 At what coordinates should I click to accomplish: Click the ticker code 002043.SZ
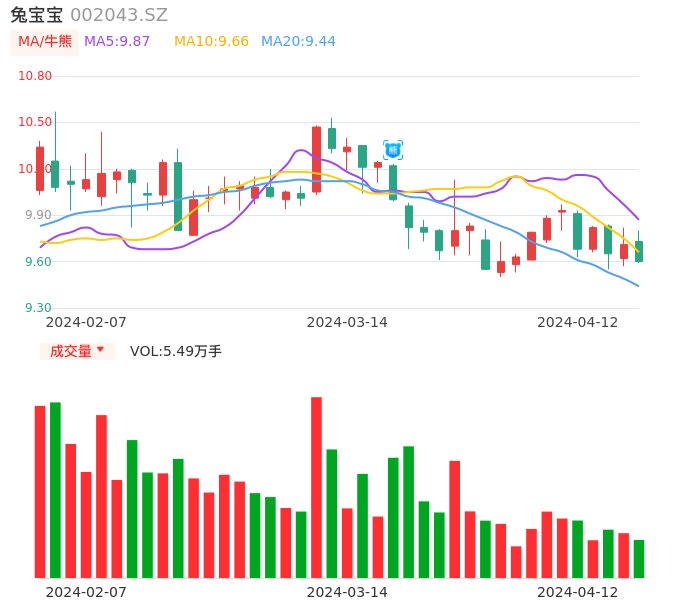[x=119, y=15]
